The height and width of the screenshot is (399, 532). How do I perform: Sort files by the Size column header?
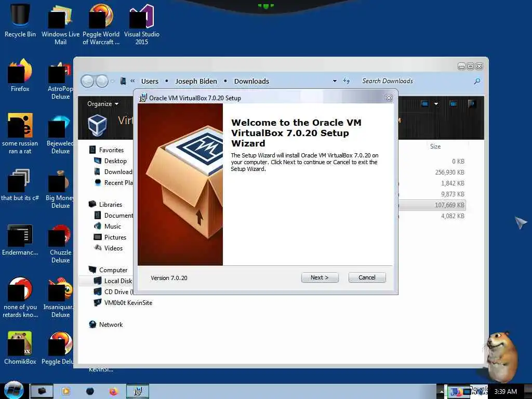coord(435,147)
